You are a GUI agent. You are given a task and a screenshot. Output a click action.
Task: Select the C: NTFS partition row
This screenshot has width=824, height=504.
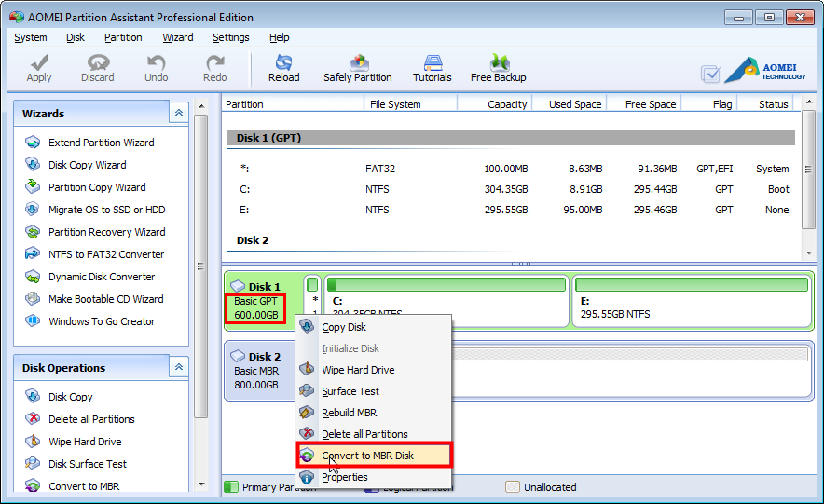511,189
